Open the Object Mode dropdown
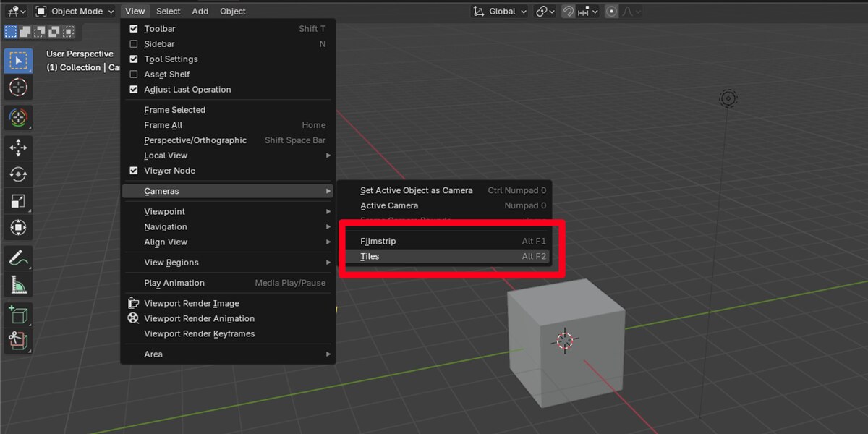868x434 pixels. pyautogui.click(x=75, y=11)
